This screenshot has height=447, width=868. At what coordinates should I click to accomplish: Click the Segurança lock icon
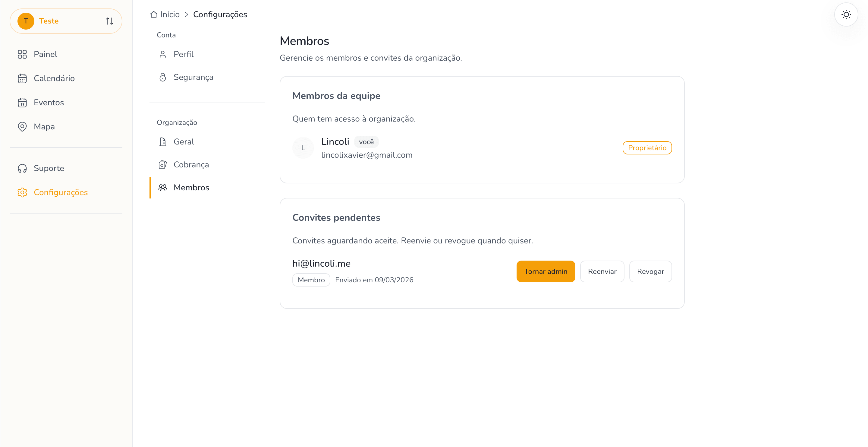(163, 77)
